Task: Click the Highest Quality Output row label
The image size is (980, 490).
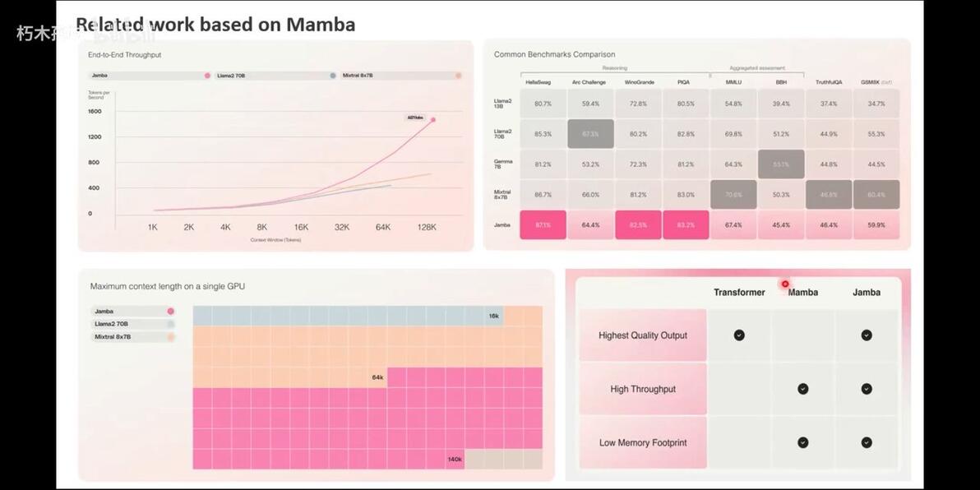Action: tap(643, 335)
